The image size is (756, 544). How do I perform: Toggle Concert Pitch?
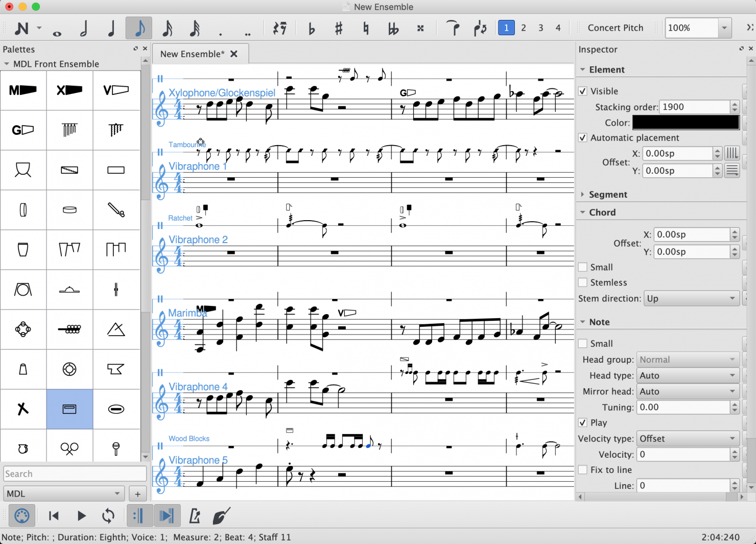(616, 28)
